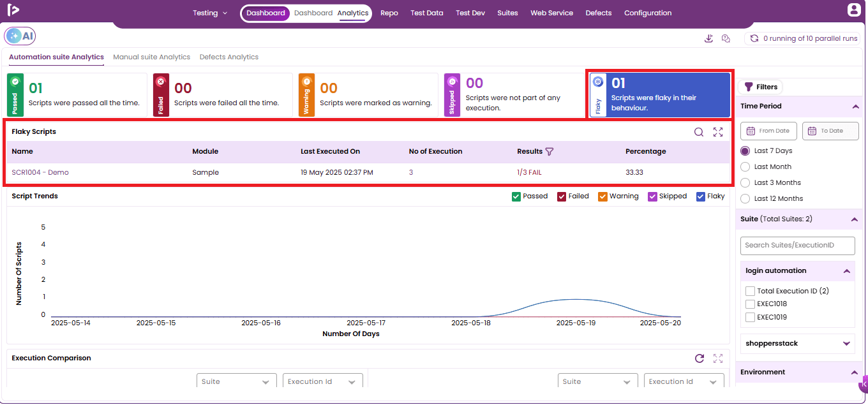Collapse the Suite filter section
Image resolution: width=868 pixels, height=405 pixels.
855,219
